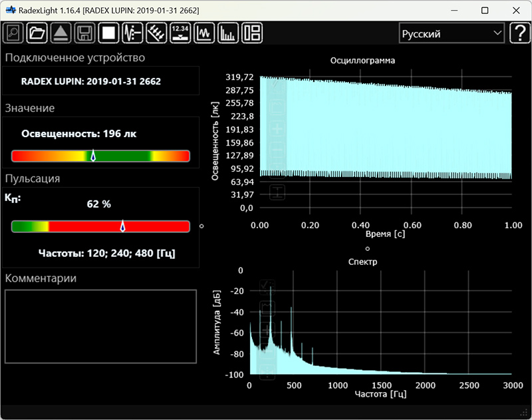Screen dimensions: 532x420
Task: Zoom in with plus on spectrum chart
Action: (267, 329)
